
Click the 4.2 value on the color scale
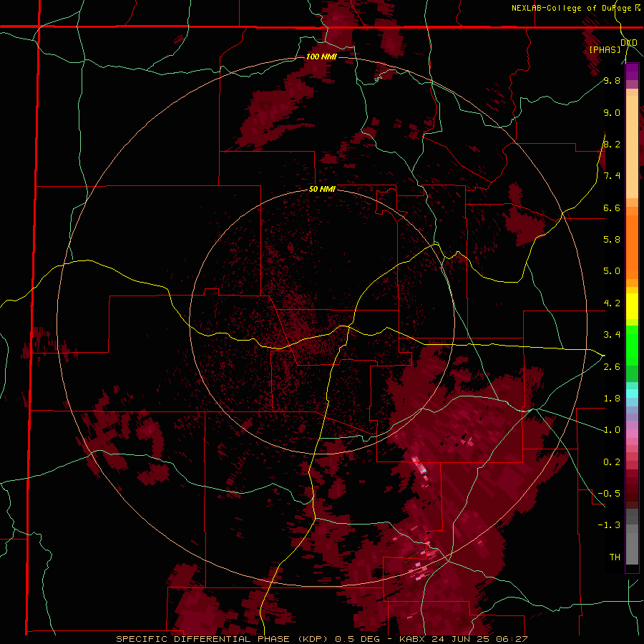coord(612,303)
